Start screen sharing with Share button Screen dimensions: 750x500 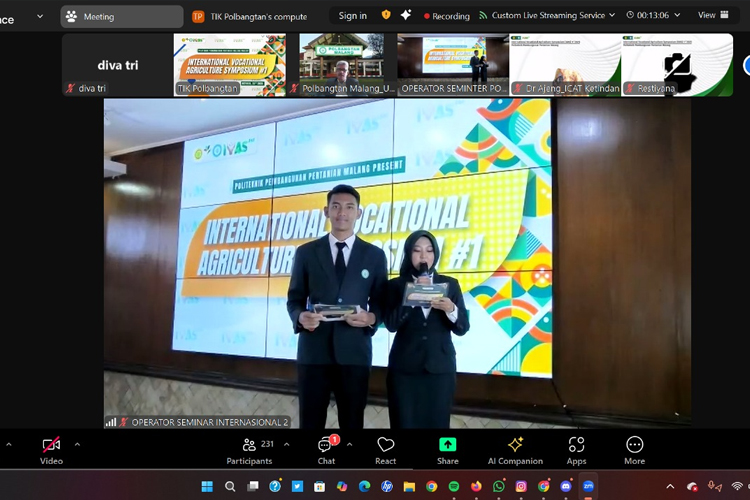click(448, 448)
